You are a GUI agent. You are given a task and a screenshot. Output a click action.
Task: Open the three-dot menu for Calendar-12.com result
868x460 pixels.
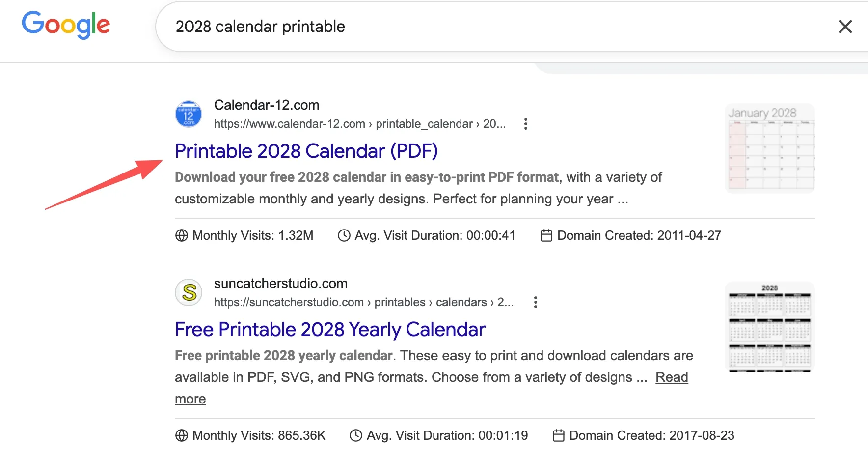(525, 124)
